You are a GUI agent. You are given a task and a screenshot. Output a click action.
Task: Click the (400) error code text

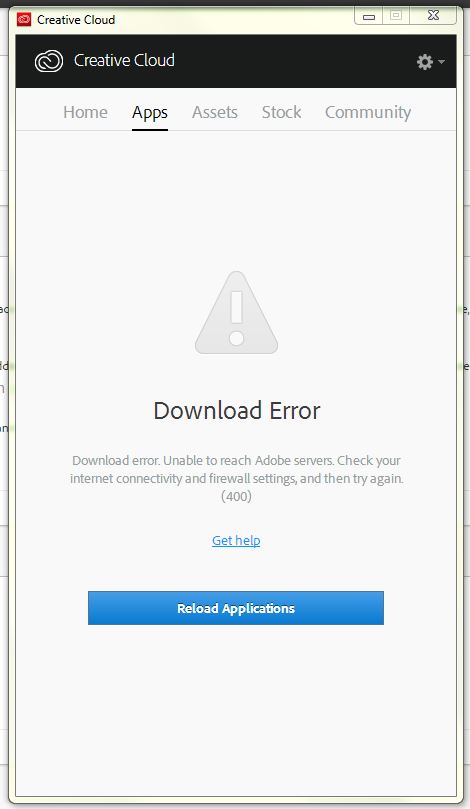tap(236, 496)
